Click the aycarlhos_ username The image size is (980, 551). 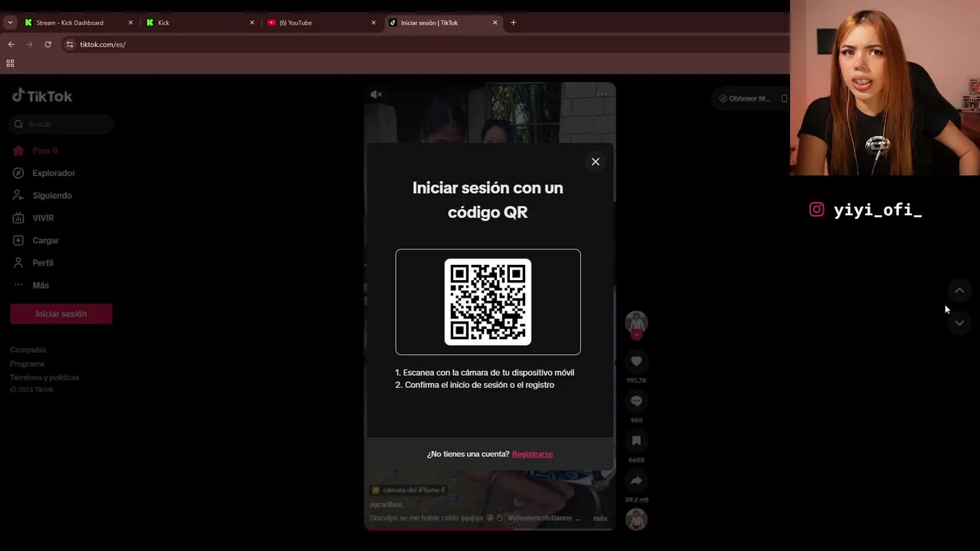coord(387,504)
